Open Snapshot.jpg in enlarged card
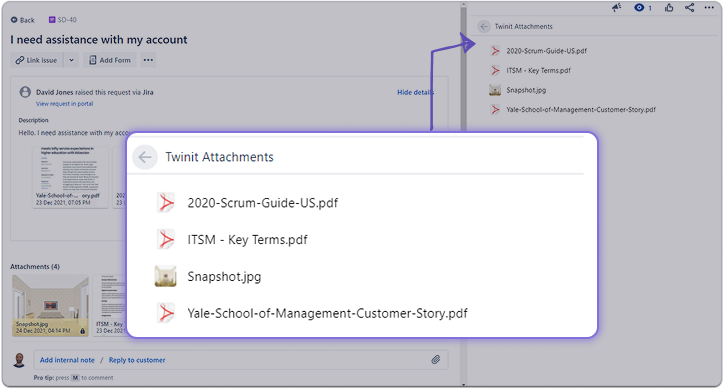This screenshot has width=724, height=389. point(224,276)
